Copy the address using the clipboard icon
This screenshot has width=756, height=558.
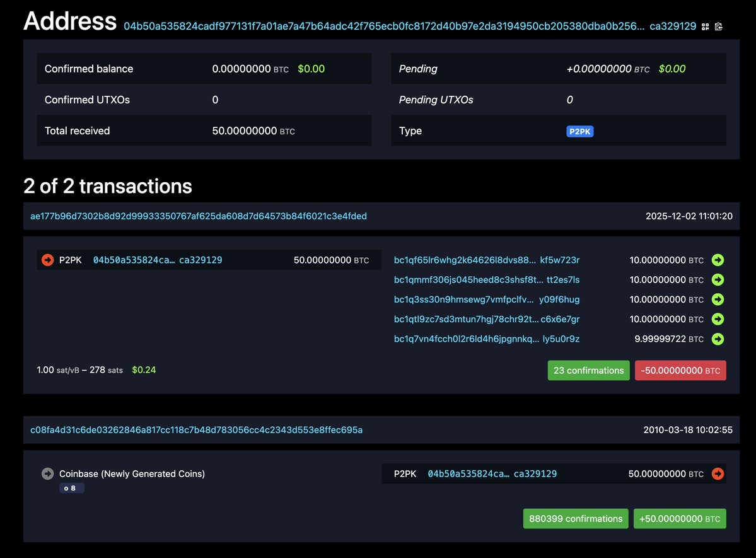click(718, 26)
